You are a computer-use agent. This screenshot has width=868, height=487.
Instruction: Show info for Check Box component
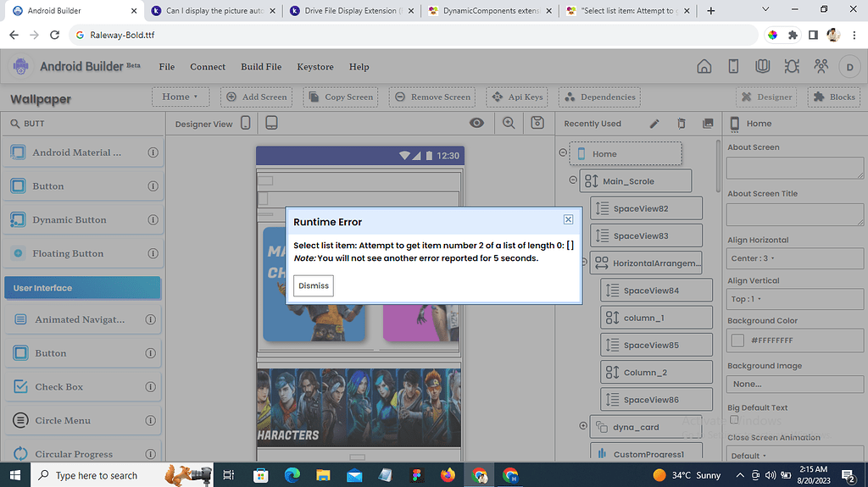(x=150, y=387)
